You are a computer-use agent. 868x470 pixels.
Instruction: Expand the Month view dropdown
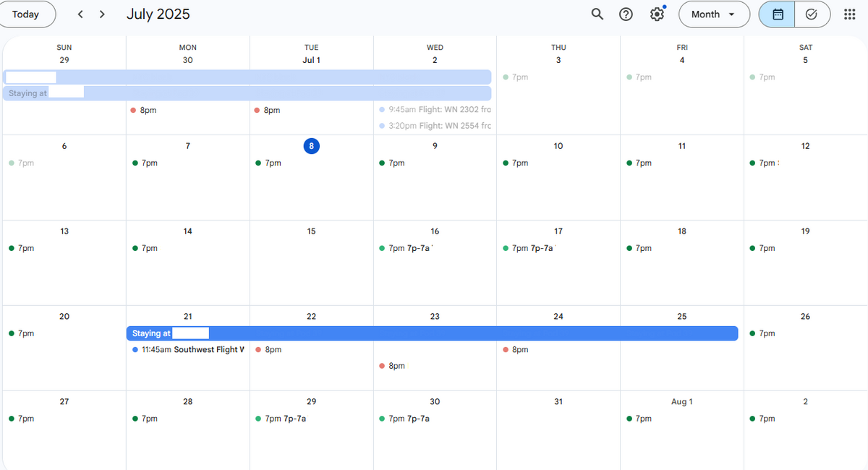pos(713,14)
